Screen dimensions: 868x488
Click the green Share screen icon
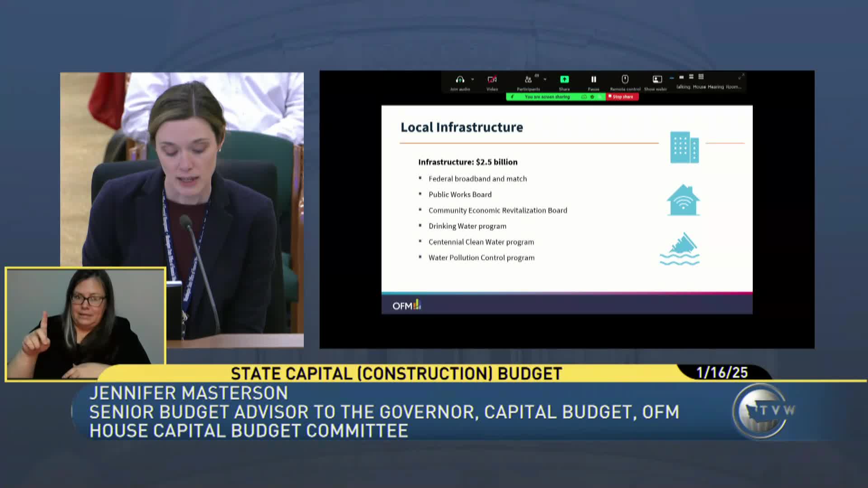pos(564,80)
